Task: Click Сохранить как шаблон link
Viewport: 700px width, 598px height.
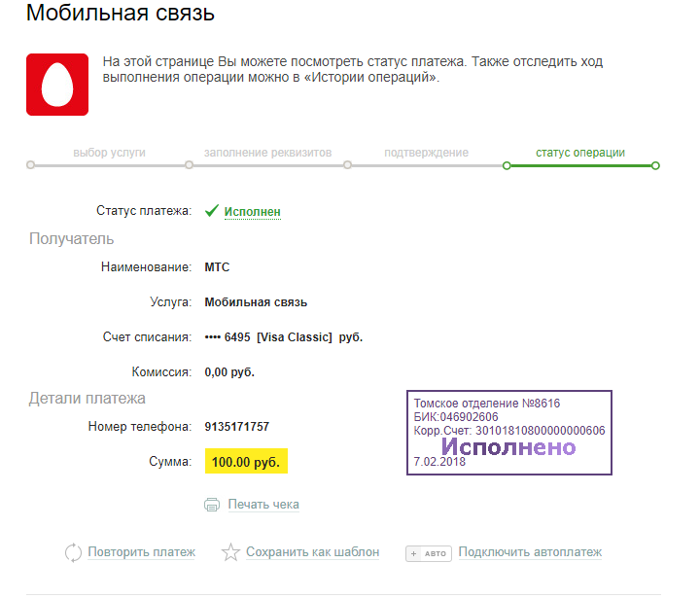Action: pyautogui.click(x=312, y=552)
